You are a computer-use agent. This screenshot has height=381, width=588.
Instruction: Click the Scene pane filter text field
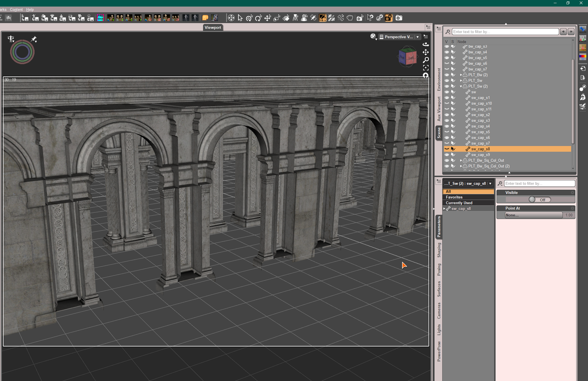click(505, 32)
